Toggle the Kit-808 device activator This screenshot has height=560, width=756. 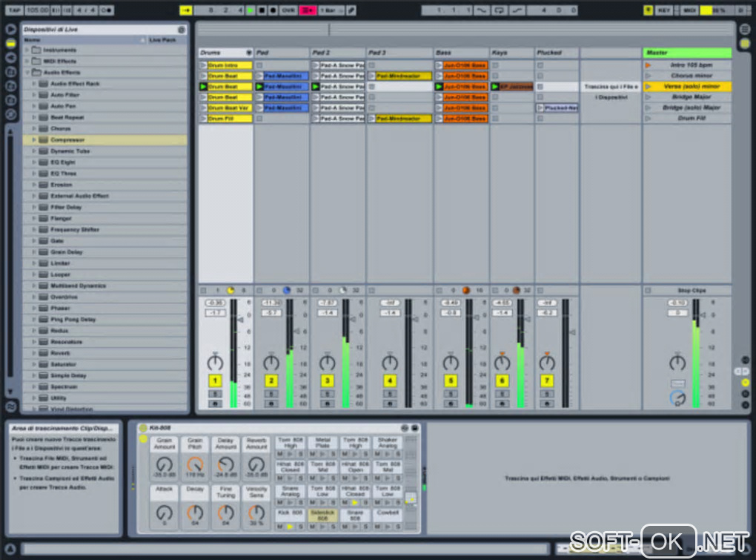tap(143, 428)
